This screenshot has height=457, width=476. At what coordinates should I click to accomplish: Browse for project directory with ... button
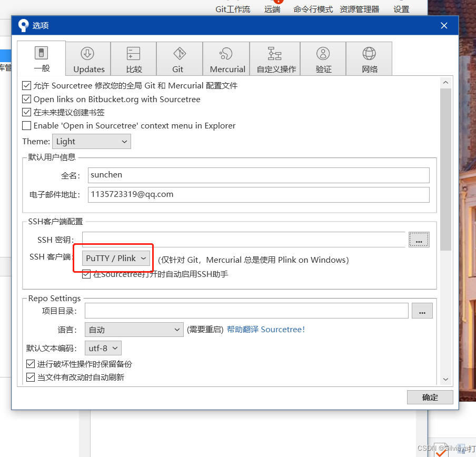[x=422, y=311]
